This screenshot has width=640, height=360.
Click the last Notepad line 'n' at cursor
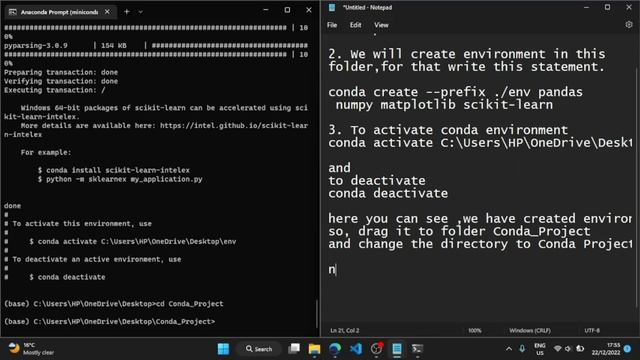click(332, 270)
